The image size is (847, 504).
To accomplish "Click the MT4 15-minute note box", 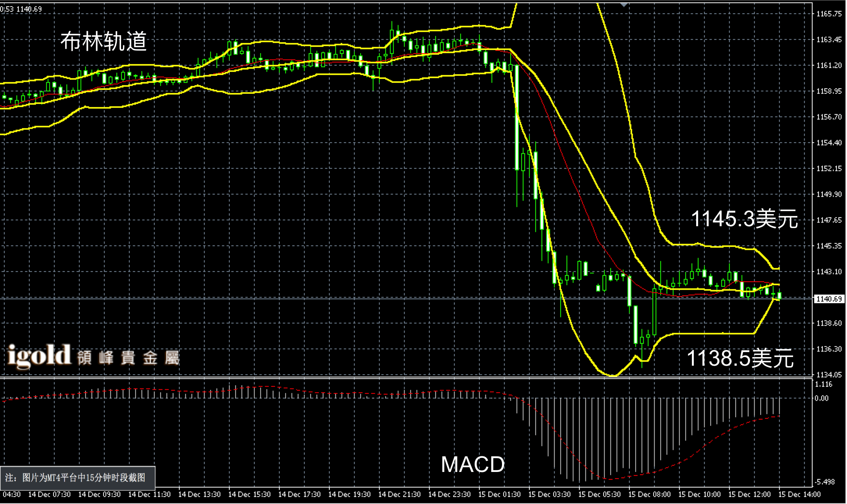I will coord(77,477).
